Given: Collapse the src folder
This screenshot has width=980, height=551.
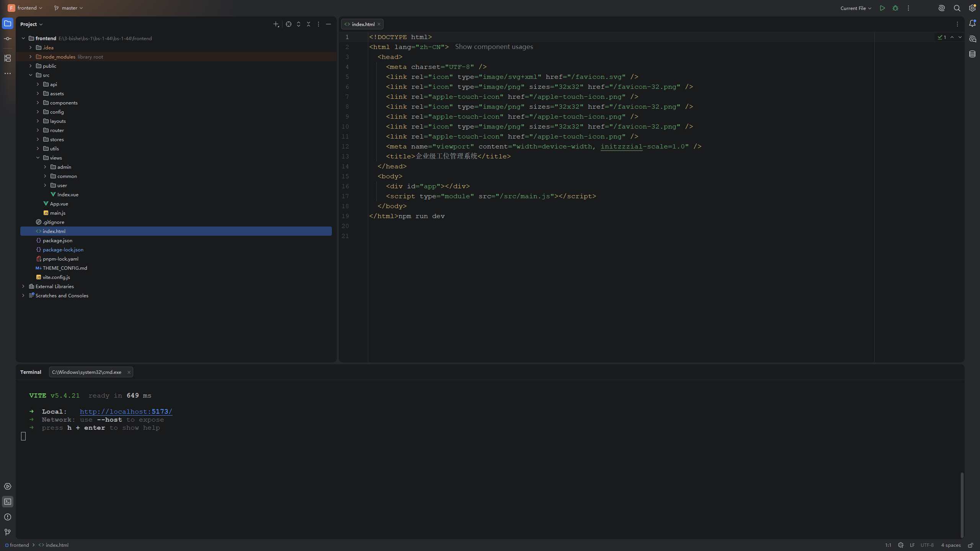Looking at the screenshot, I should click(31, 75).
